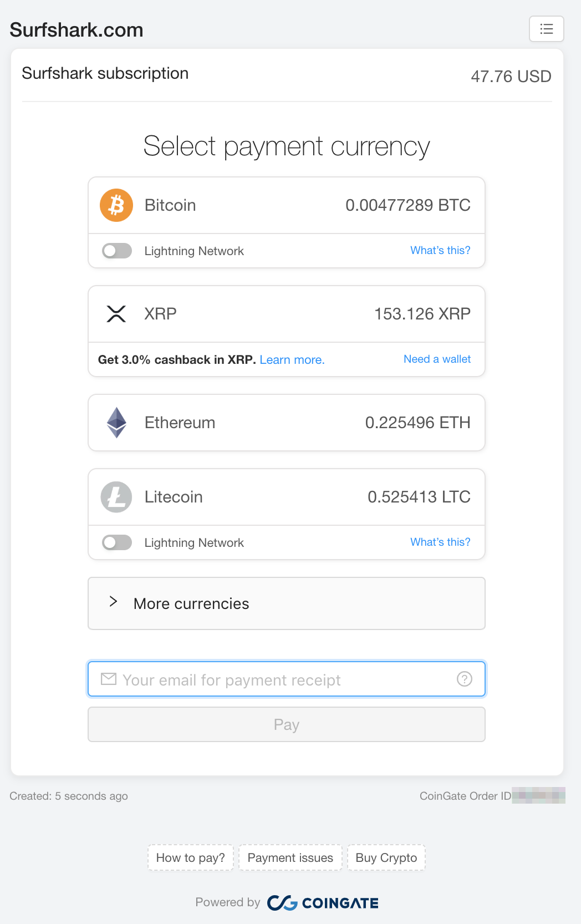Click the envelope icon in email field
This screenshot has height=924, width=581.
tap(109, 679)
